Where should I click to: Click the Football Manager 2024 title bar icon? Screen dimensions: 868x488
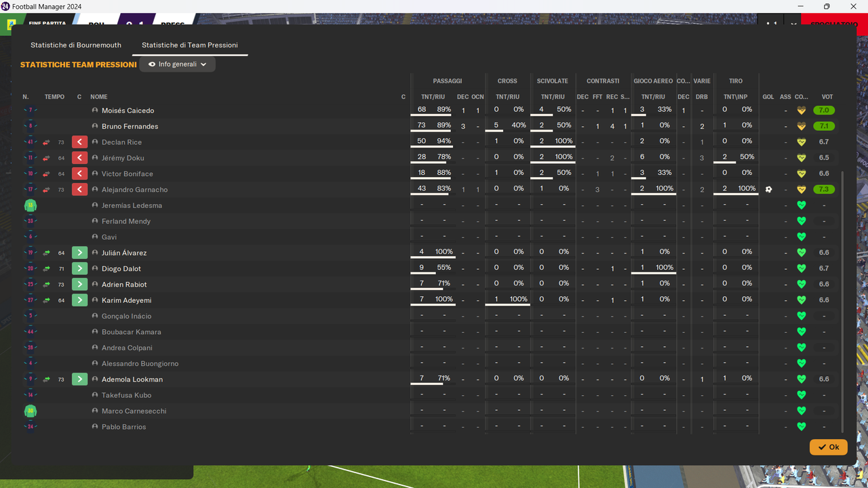pyautogui.click(x=7, y=6)
